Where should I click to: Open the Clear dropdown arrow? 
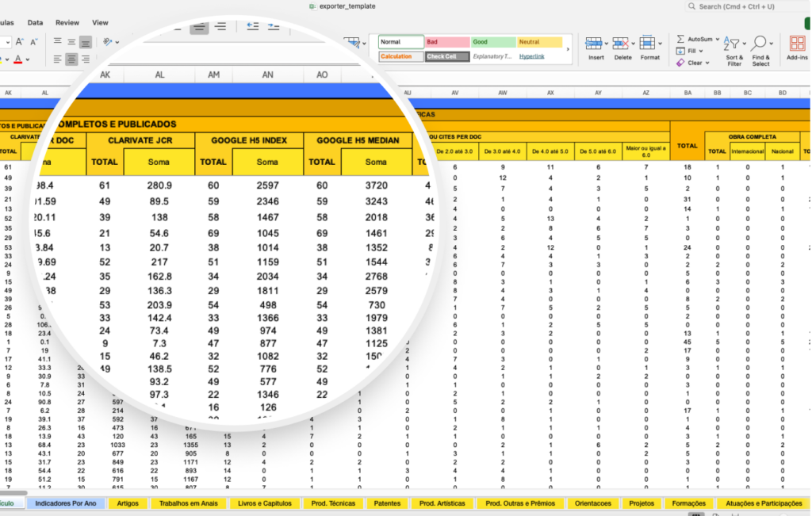pos(707,63)
